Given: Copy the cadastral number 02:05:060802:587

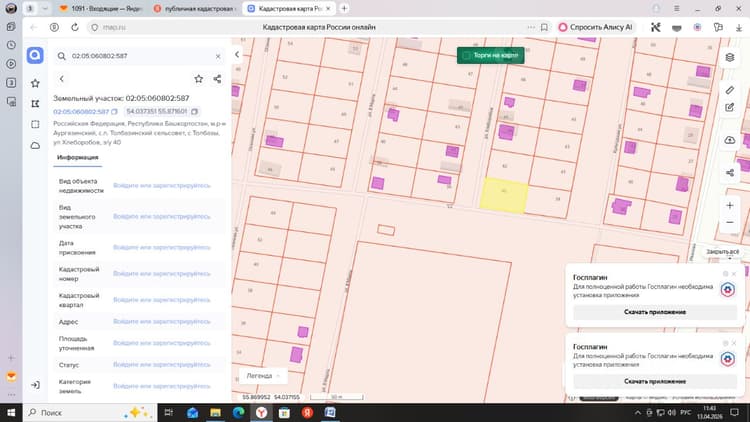Looking at the screenshot, I should pos(114,111).
